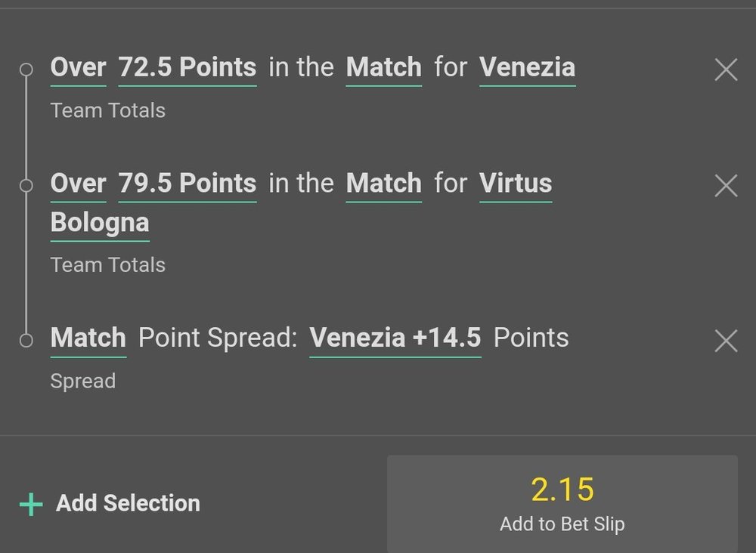Remove the Virtus Bologna Over 79.5 selection
This screenshot has width=756, height=553.
coord(726,186)
